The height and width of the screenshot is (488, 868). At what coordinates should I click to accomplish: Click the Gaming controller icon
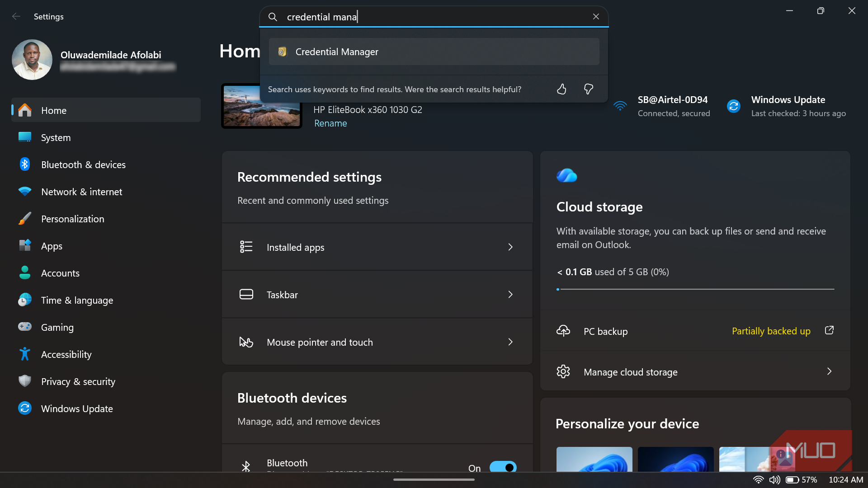tap(25, 326)
